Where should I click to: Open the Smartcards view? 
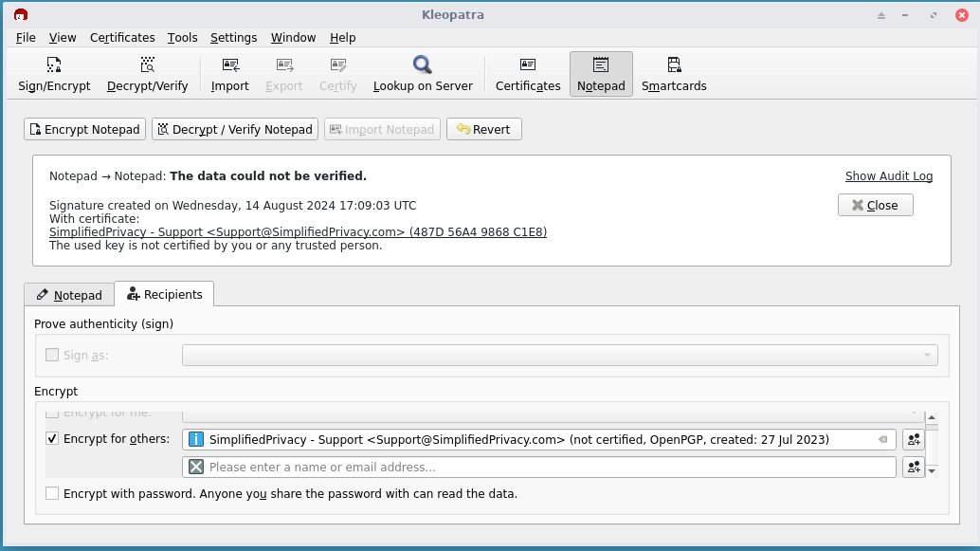click(674, 74)
